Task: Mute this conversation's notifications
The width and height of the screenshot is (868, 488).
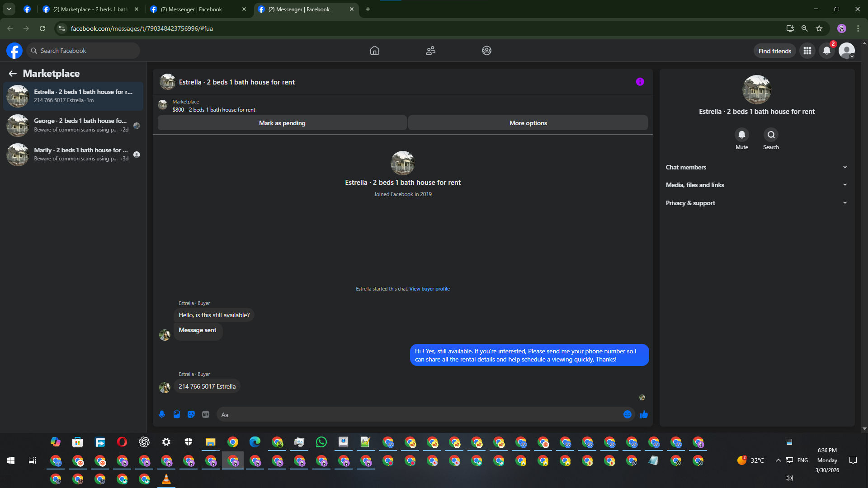Action: 741,135
